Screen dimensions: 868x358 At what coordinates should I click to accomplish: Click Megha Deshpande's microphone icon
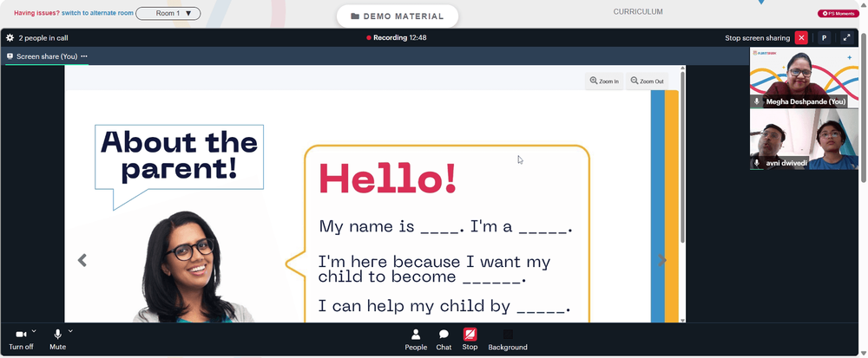point(757,101)
